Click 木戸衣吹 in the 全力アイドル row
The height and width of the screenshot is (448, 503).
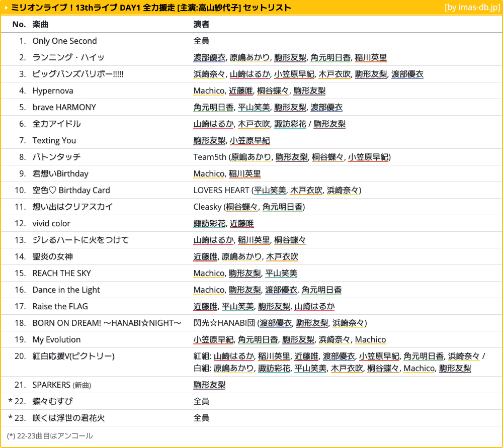click(x=254, y=124)
